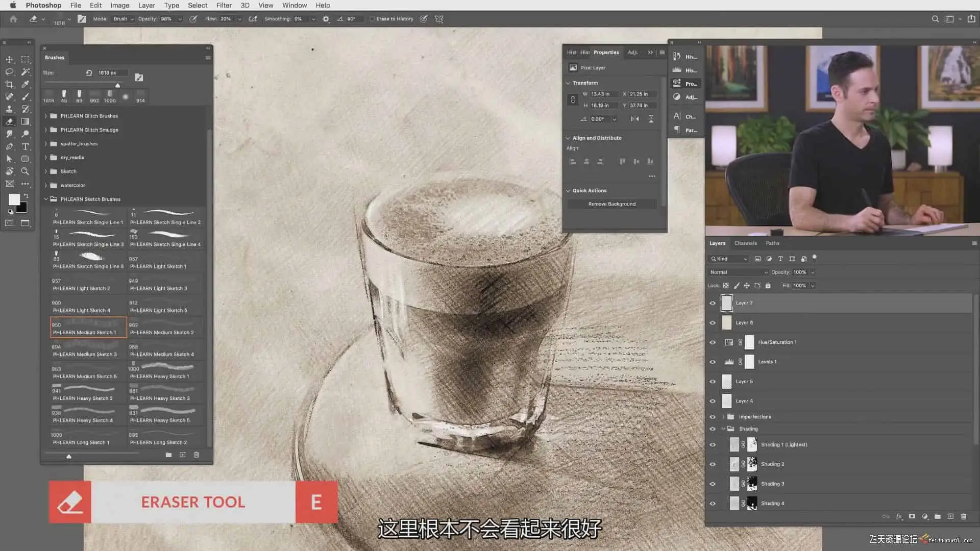Hide Layer 6 visibility eye
This screenshot has height=551, width=980.
pos(713,323)
